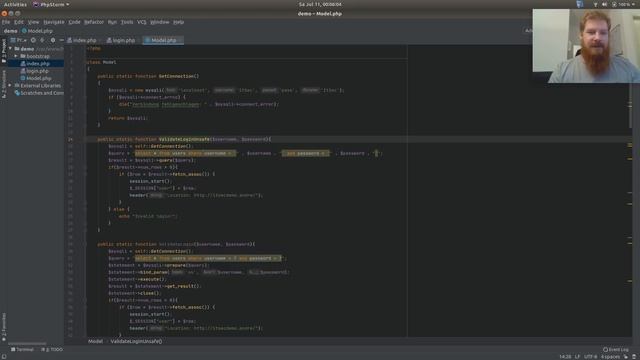Image resolution: width=640 pixels, height=360 pixels.
Task: Click the power/battery icon in system tray
Action: point(614,4)
